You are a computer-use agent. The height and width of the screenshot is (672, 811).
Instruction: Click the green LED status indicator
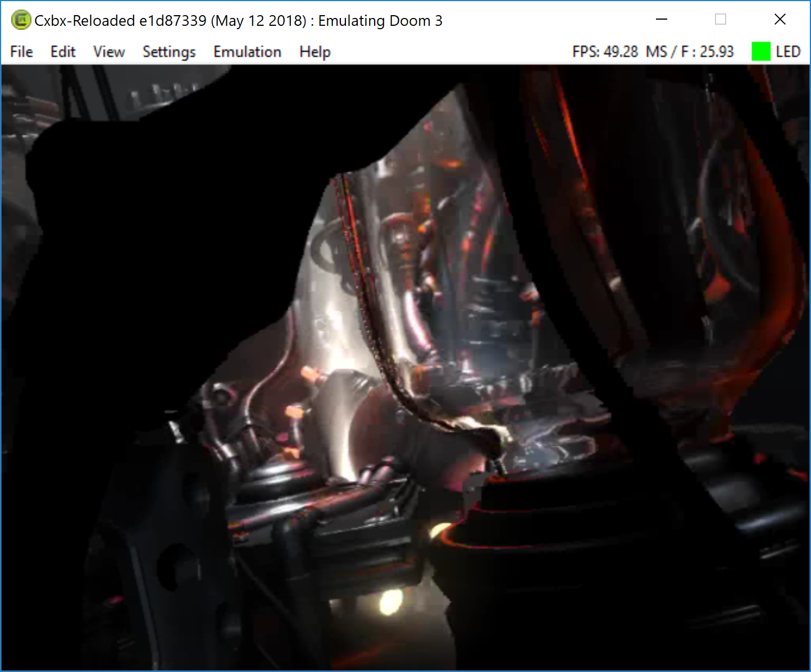761,52
